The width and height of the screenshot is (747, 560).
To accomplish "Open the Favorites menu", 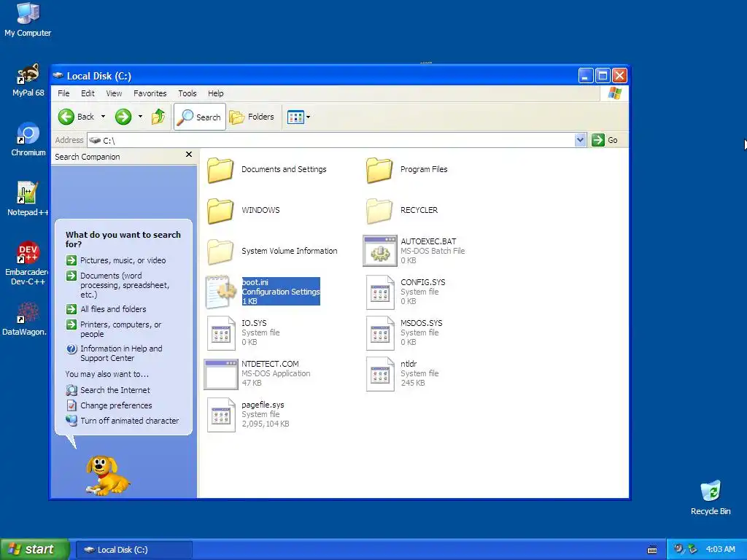I will (x=150, y=93).
